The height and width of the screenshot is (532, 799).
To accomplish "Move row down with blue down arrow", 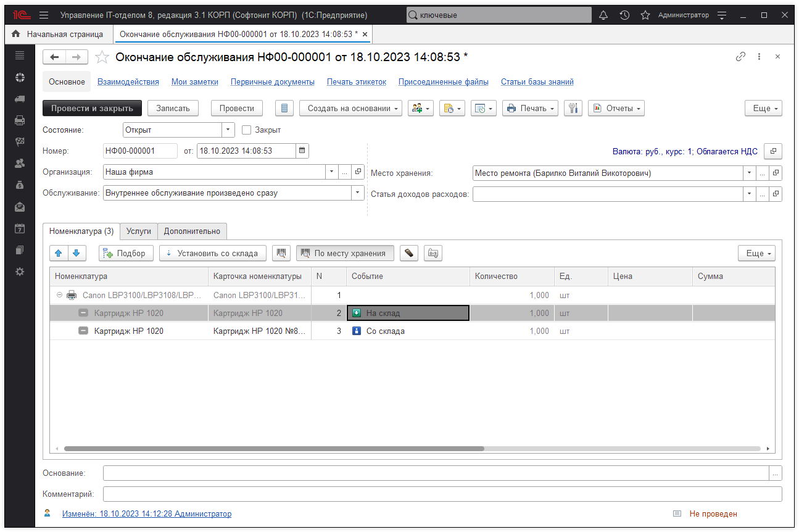I will point(76,253).
